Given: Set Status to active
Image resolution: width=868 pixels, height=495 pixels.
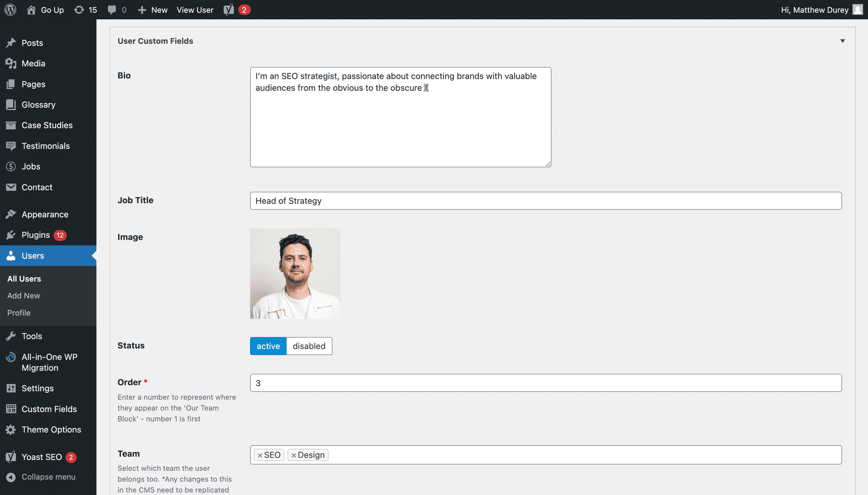Looking at the screenshot, I should (x=268, y=346).
